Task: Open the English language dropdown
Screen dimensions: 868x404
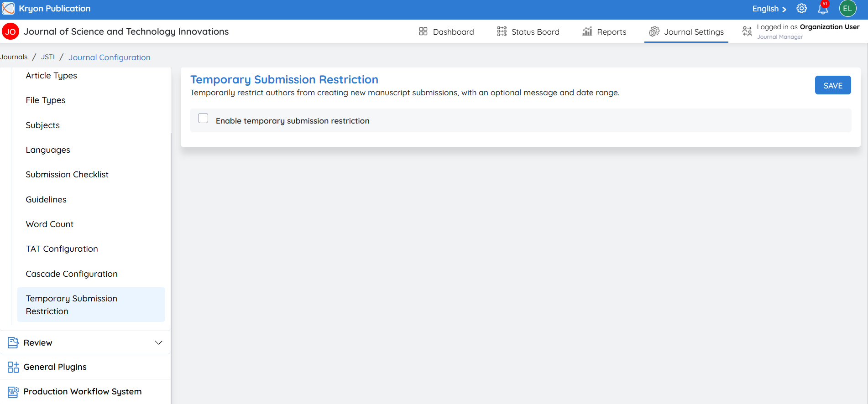Action: (x=769, y=9)
